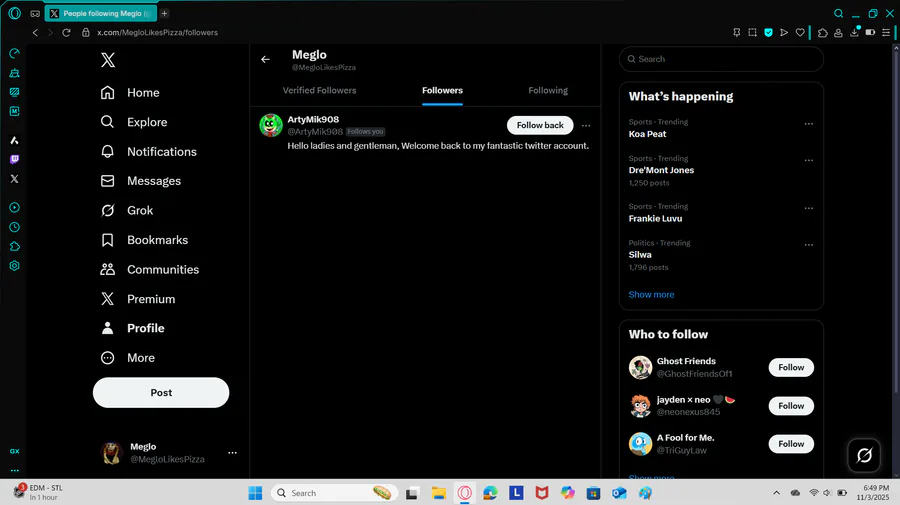Open extensions cube icon in address toolbar
The width and height of the screenshot is (900, 505).
point(823,33)
